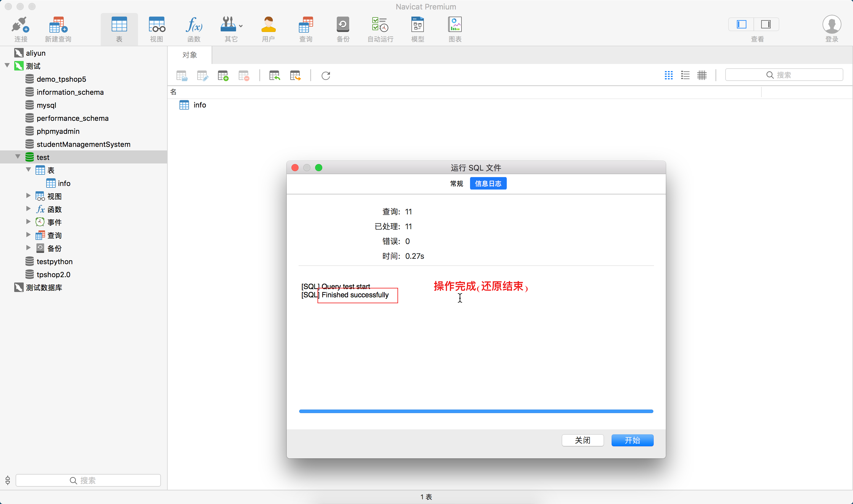Click the New Query toolbar icon
The height and width of the screenshot is (504, 853).
click(58, 25)
